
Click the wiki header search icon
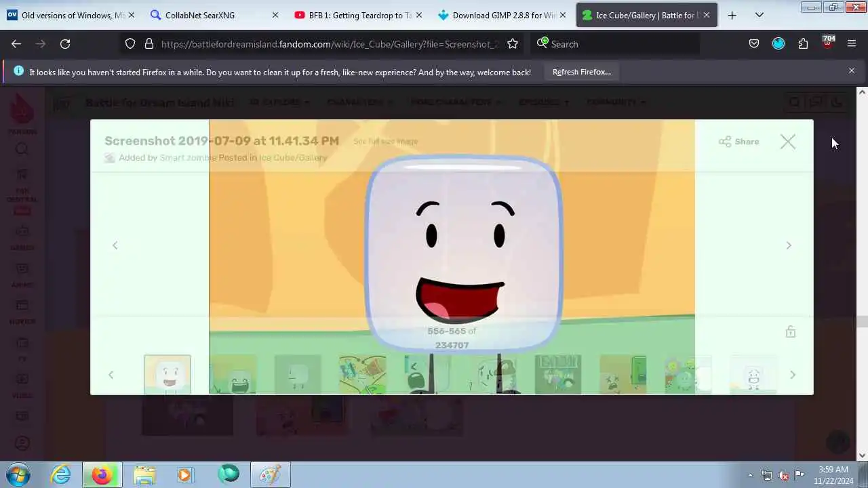(x=794, y=102)
